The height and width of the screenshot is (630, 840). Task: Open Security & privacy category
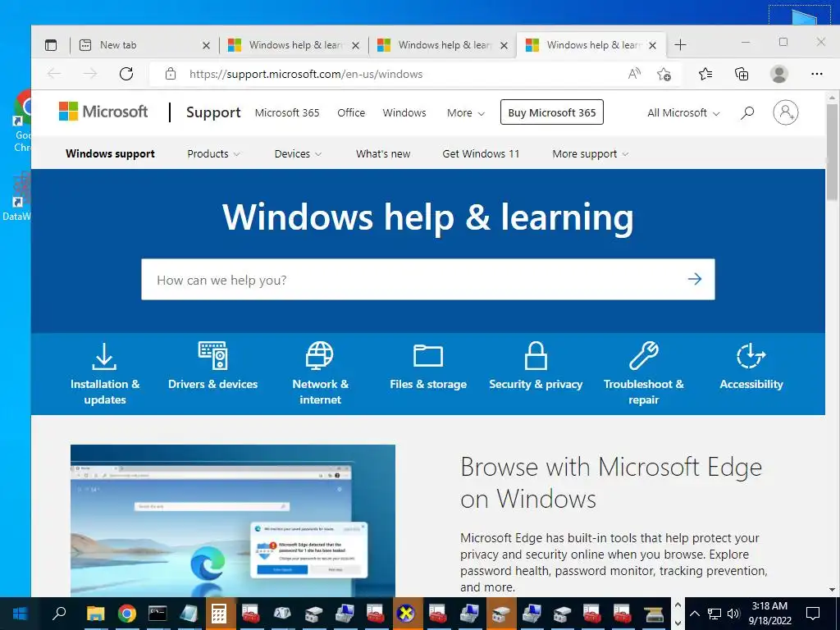pos(536,367)
